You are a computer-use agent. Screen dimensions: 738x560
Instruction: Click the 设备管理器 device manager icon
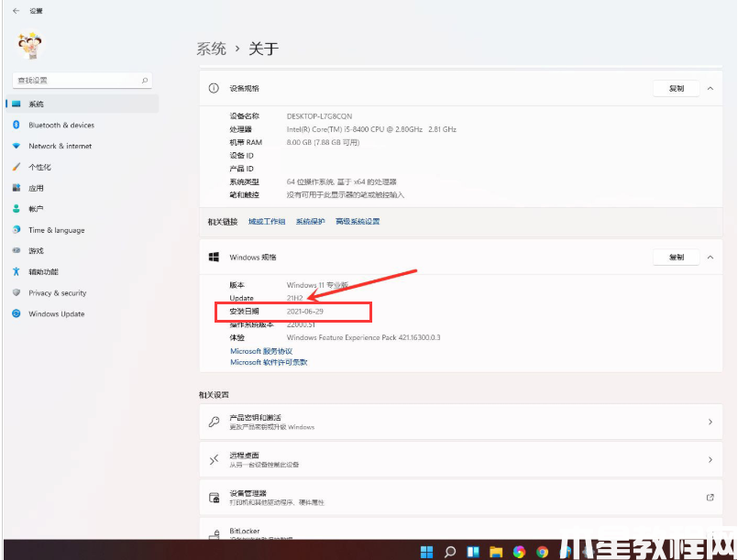[215, 498]
